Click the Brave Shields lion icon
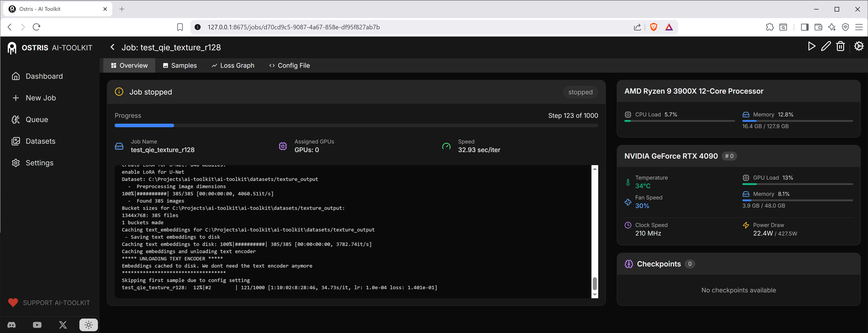The image size is (868, 333). [x=653, y=27]
